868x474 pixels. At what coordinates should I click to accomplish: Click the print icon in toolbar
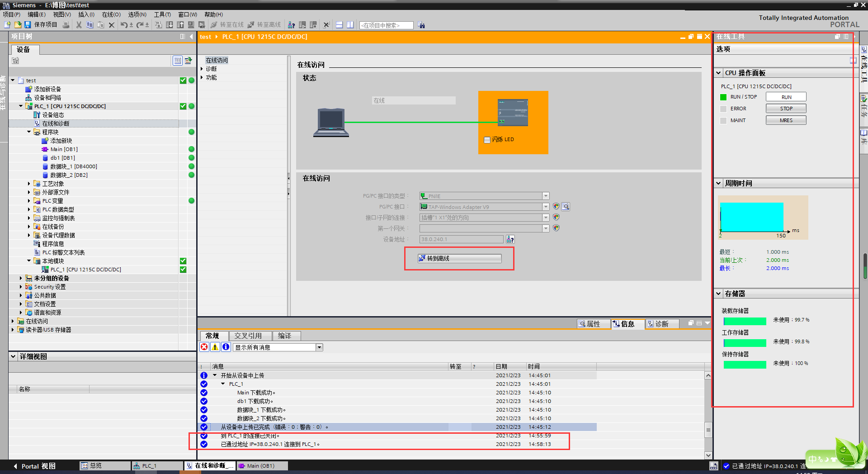point(66,25)
